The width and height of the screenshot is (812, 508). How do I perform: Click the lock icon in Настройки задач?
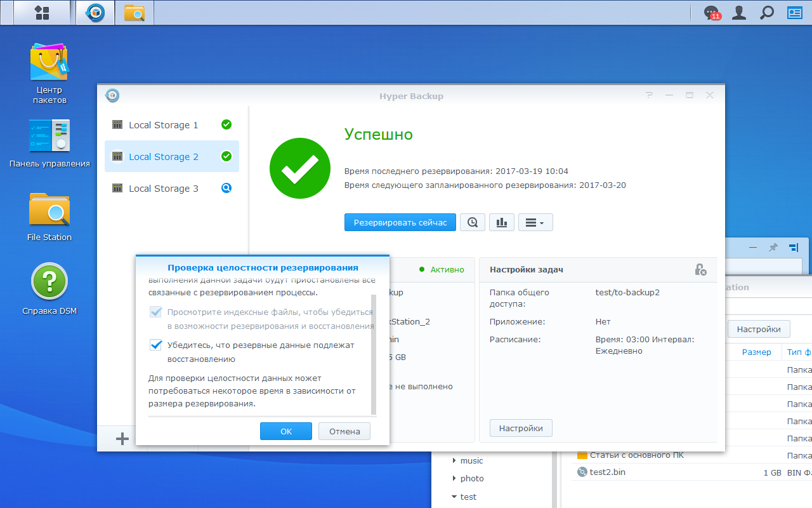pos(700,270)
